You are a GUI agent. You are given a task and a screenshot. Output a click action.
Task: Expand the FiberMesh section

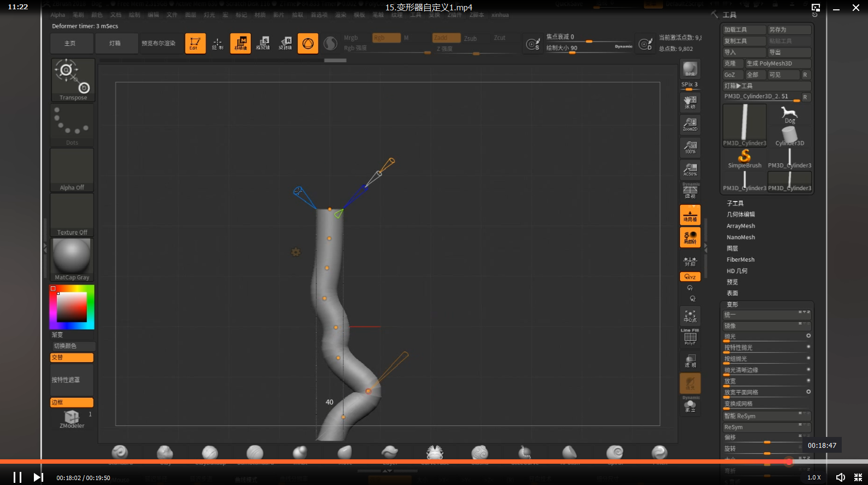point(740,259)
